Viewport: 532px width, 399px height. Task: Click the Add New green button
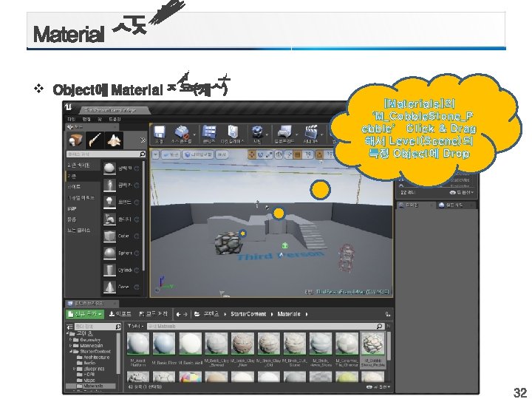pyautogui.click(x=85, y=314)
